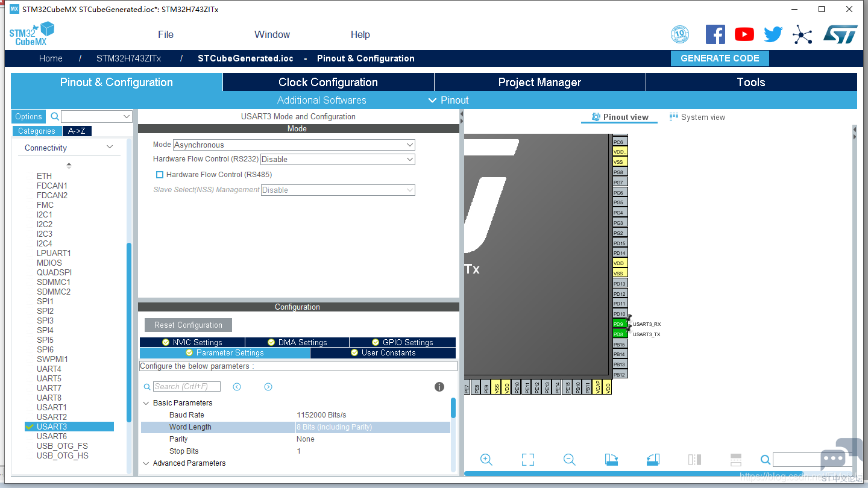Click the PD9 USART3_RX pin
The image size is (868, 488).
(x=619, y=324)
